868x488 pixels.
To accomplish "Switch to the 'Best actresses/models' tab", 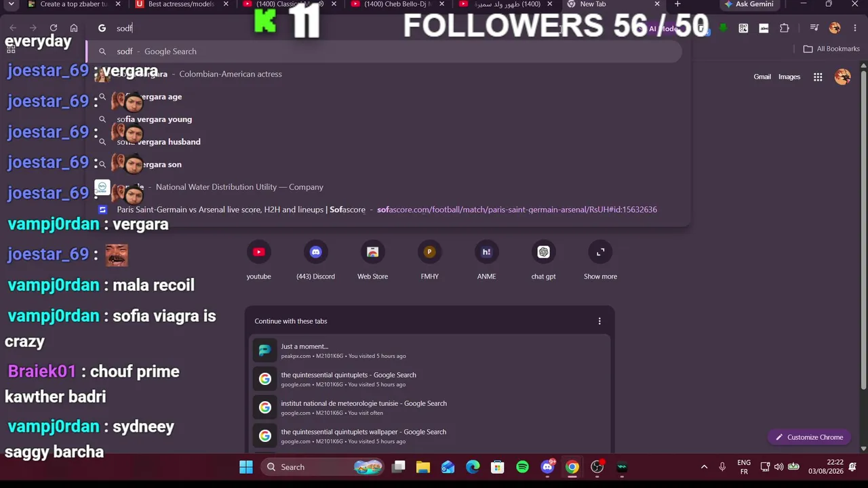I will [180, 4].
